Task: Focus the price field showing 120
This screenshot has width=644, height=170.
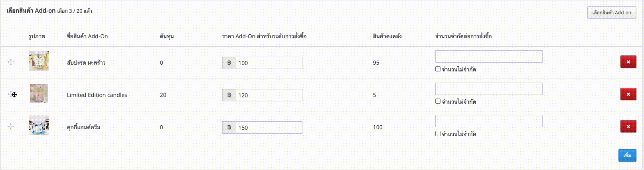Action: point(269,95)
